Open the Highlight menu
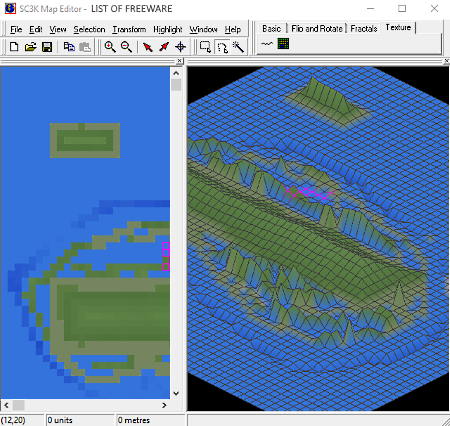450x426 pixels. coord(168,29)
